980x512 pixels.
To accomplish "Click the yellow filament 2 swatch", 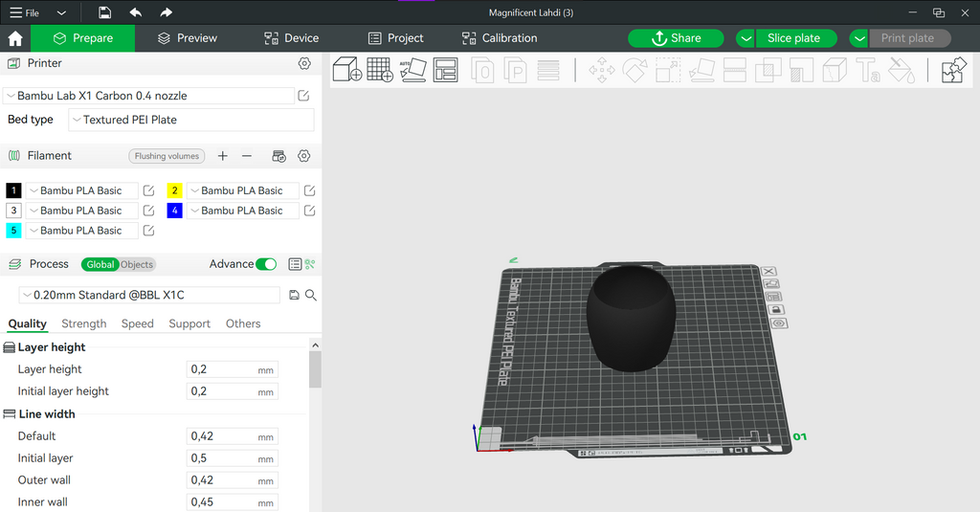I will click(174, 190).
